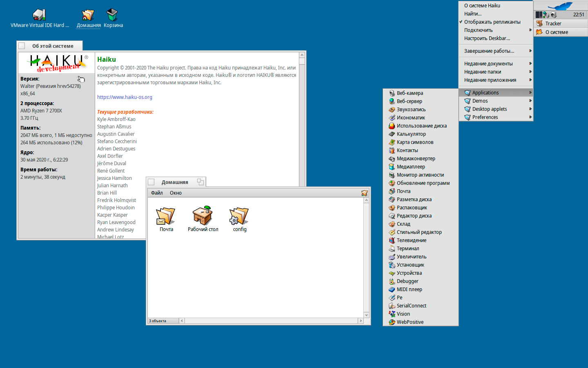Click the About window vertical scrollbar thumb
Image resolution: width=588 pixels, height=368 pixels.
(302, 61)
